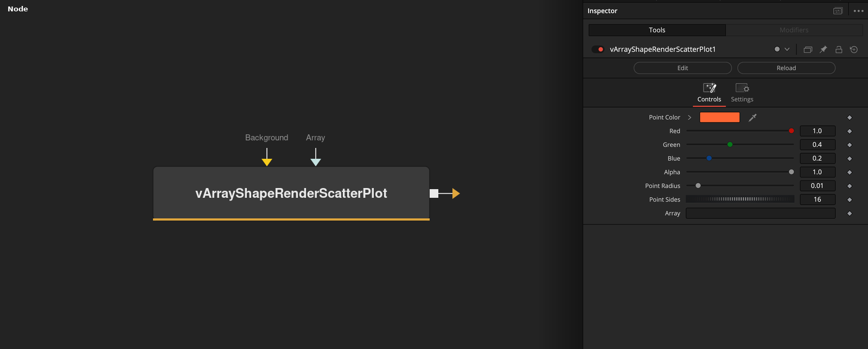Screen dimensions: 868x349
Task: Click the Point Radius field showing 0.01
Action: [818, 186]
